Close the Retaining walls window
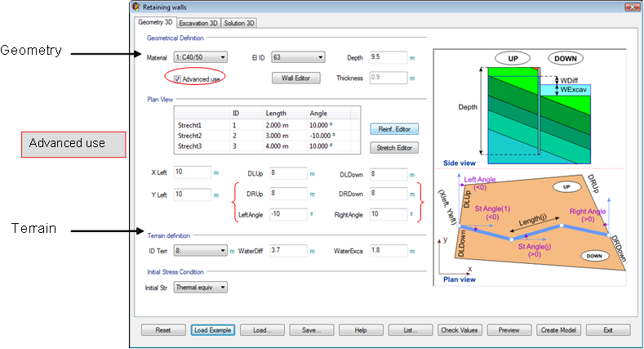Screen dimensions: 644x349 pyautogui.click(x=632, y=7)
